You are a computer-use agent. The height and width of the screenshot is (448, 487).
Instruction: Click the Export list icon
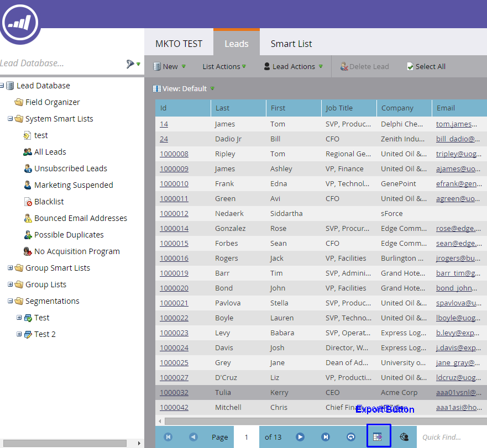pyautogui.click(x=378, y=437)
